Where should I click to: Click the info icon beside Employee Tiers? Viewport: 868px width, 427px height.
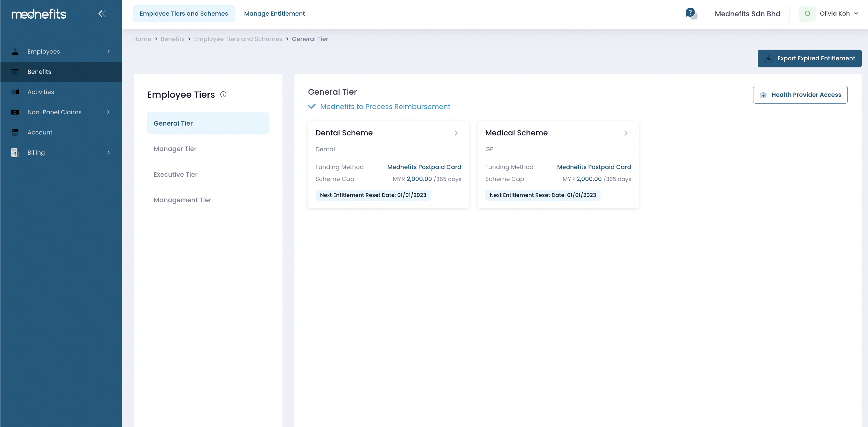[x=223, y=95]
